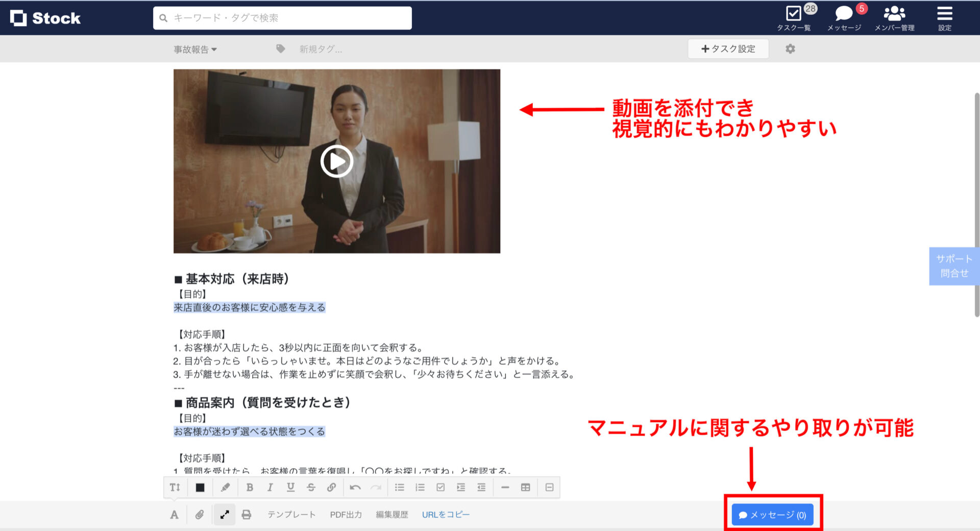The image size is (980, 531).
Task: Click highlighted text お客様が迷わず選べる状態をつくる
Action: 249,431
